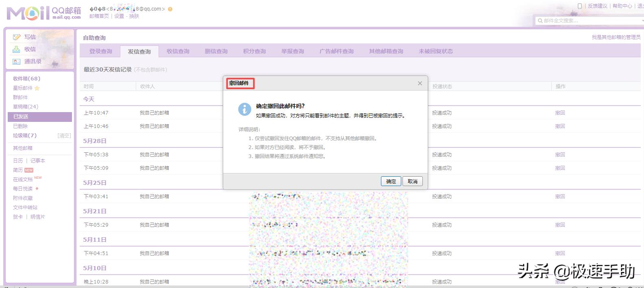This screenshot has width=644, height=288.
Task: Open 通讯录 in the sidebar
Action: pos(33,61)
